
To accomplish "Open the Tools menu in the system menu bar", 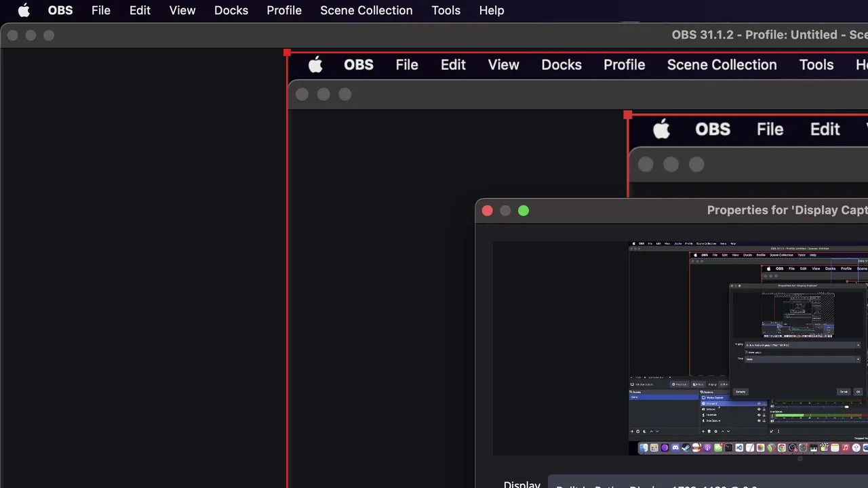I will pos(446,10).
